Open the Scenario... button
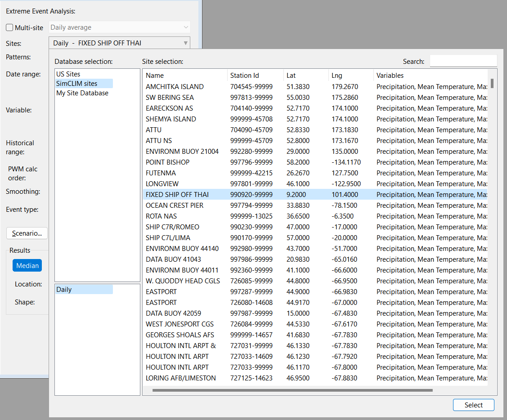The image size is (507, 420). tap(27, 233)
